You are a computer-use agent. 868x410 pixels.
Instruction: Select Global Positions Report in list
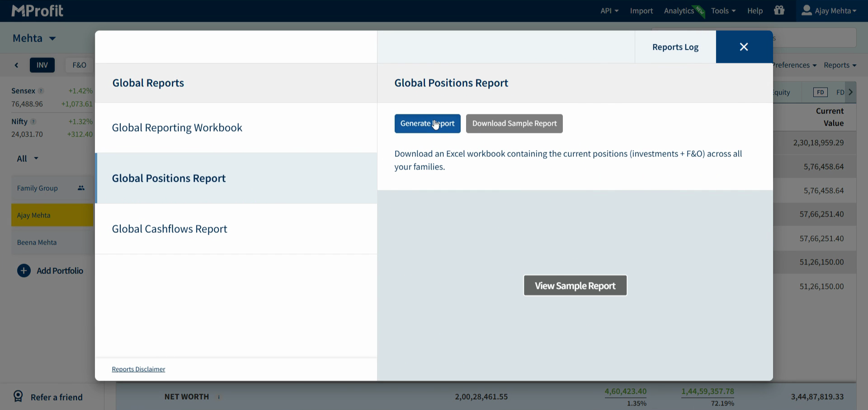[x=236, y=178]
